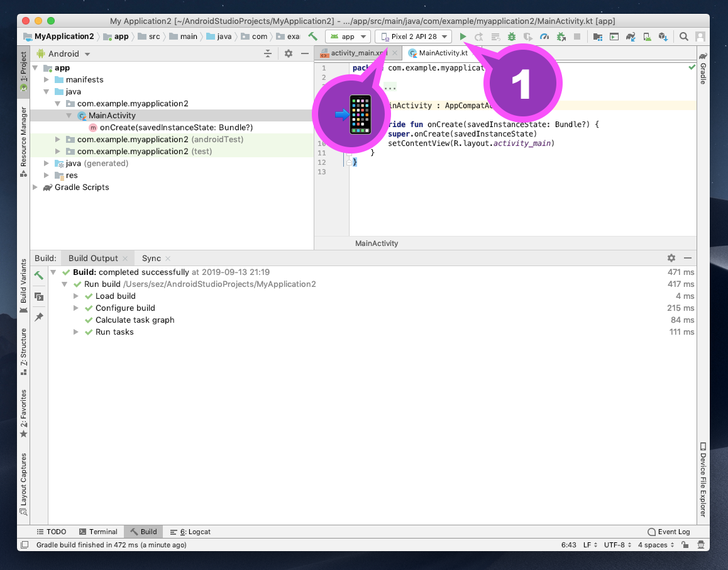The width and height of the screenshot is (728, 570).
Task: Attach debugger to Android process icon
Action: click(x=561, y=36)
